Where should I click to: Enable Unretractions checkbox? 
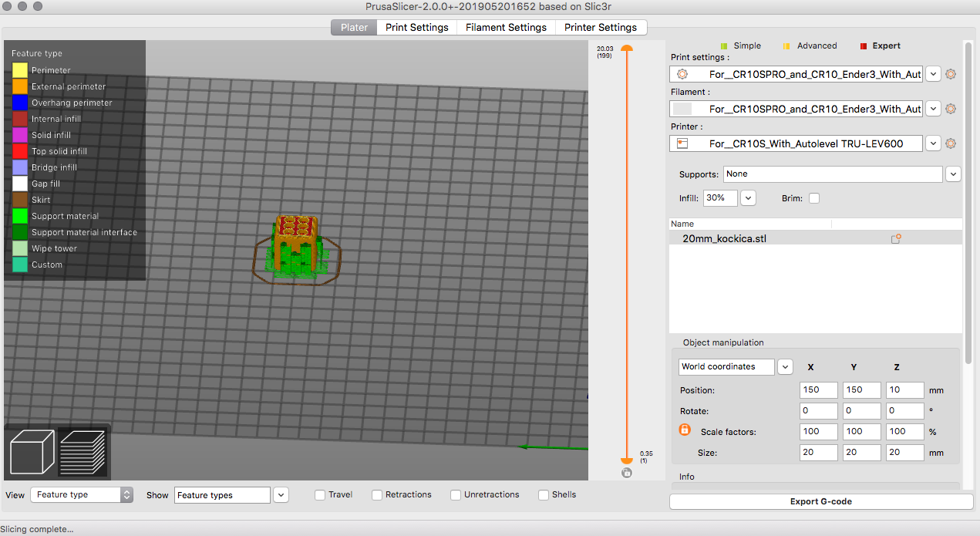pyautogui.click(x=456, y=495)
